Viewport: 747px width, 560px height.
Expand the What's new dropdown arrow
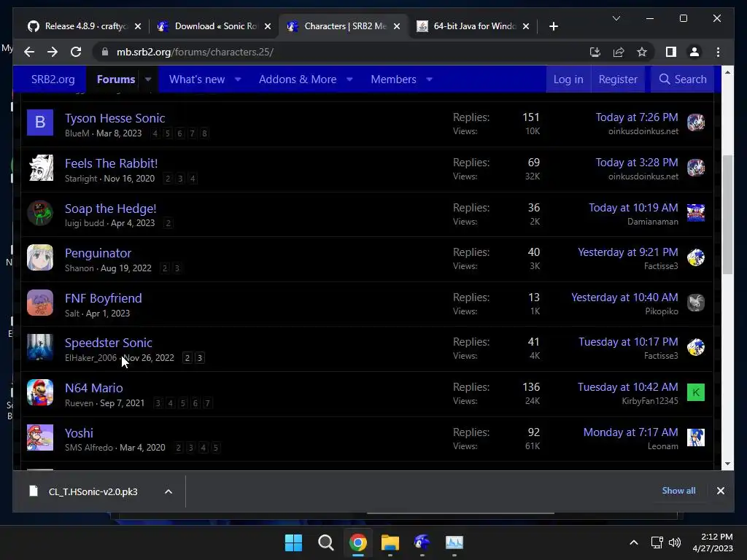[x=238, y=79]
